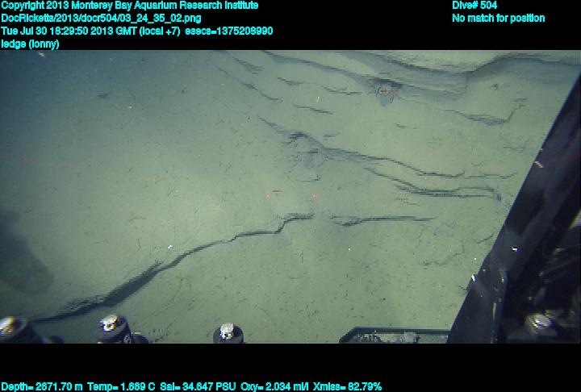Select the MBARI copyright text line

click(x=130, y=6)
